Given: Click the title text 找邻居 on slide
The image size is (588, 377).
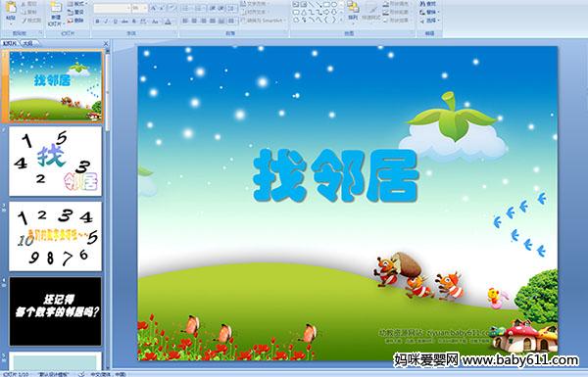Looking at the screenshot, I should (x=335, y=175).
